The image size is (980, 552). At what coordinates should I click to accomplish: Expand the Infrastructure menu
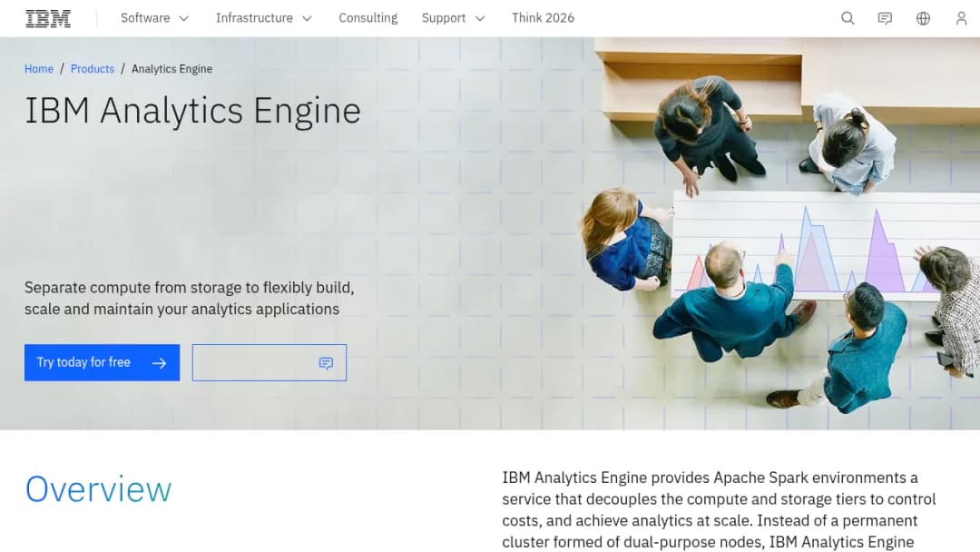[263, 18]
